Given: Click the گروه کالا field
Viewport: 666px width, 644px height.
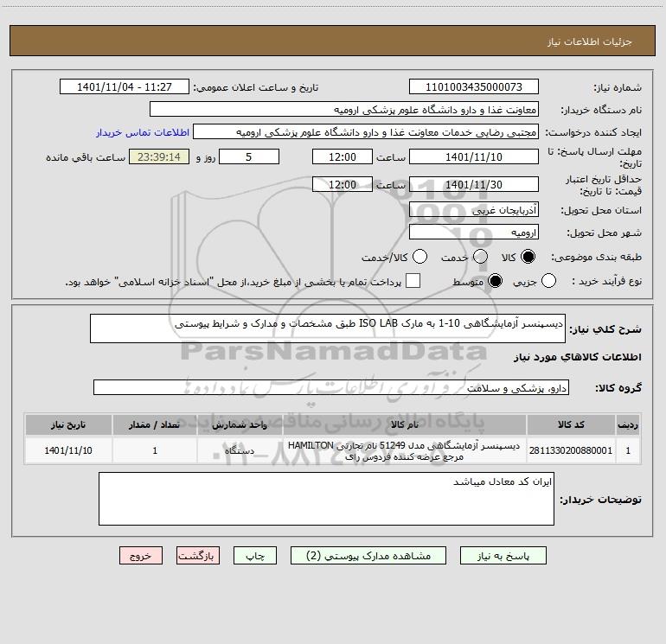Looking at the screenshot, I should point(331,388).
